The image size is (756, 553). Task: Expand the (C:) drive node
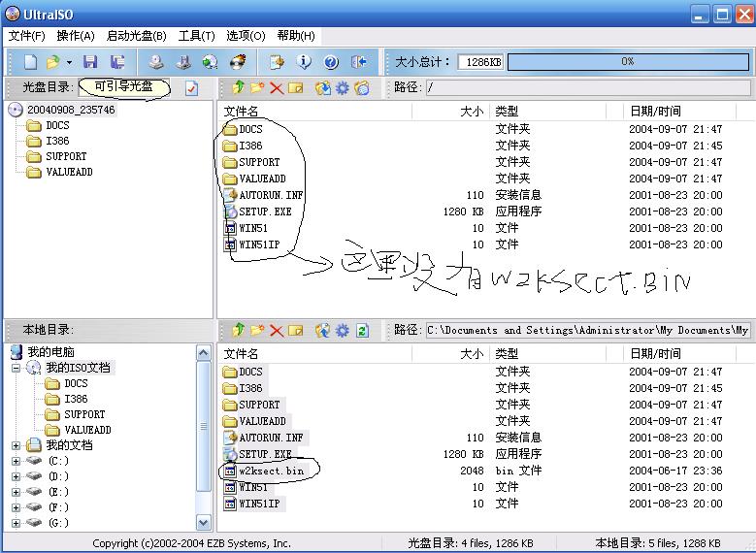[16, 461]
